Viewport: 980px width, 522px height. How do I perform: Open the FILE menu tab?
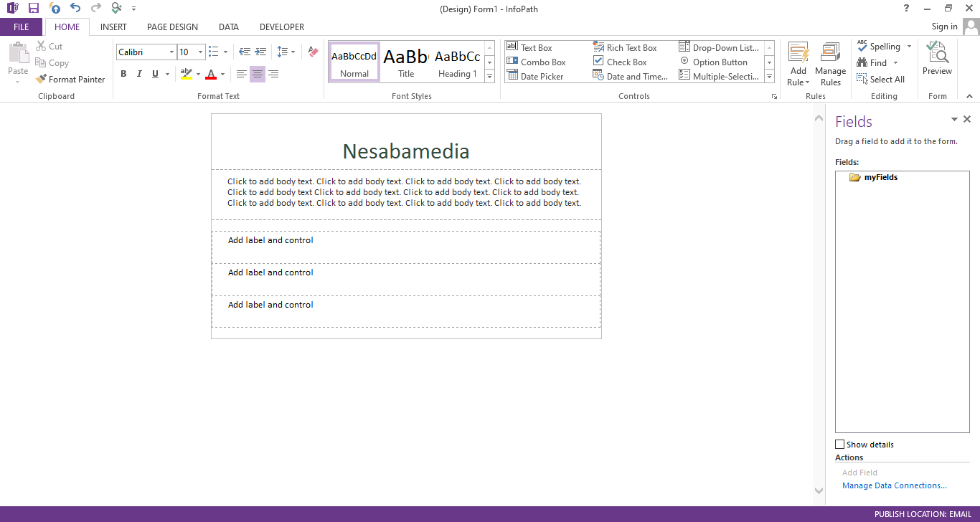[x=21, y=27]
